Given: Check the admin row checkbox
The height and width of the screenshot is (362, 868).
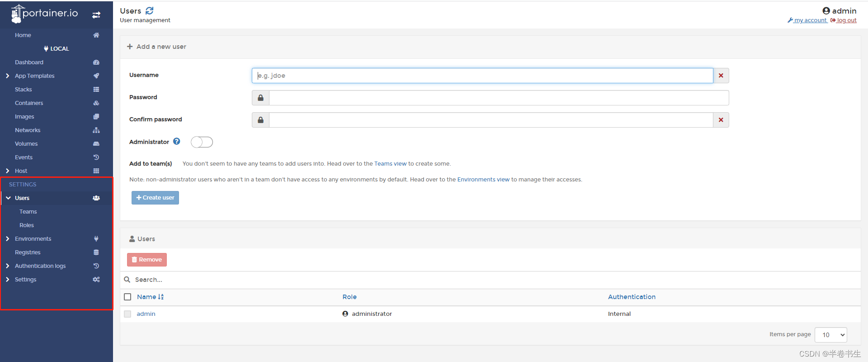Looking at the screenshot, I should click(x=127, y=314).
